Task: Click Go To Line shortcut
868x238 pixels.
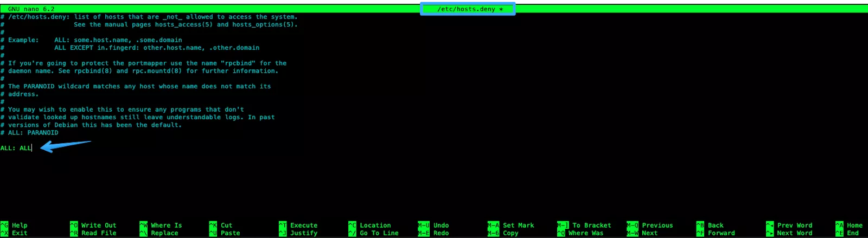Action: tap(379, 233)
